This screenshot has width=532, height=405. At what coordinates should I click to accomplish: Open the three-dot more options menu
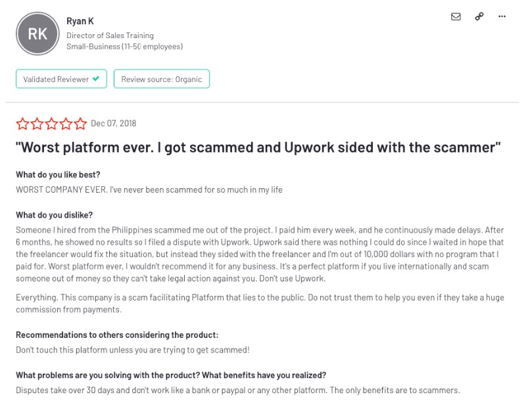[x=502, y=16]
